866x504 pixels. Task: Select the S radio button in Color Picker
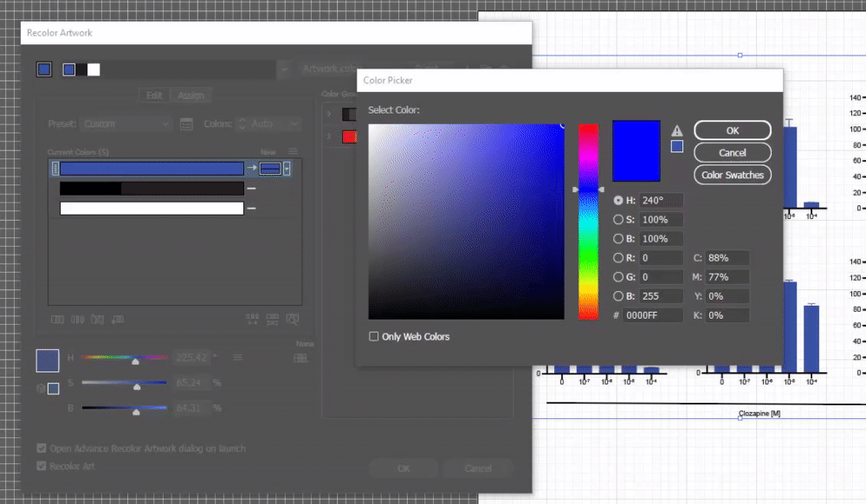618,220
